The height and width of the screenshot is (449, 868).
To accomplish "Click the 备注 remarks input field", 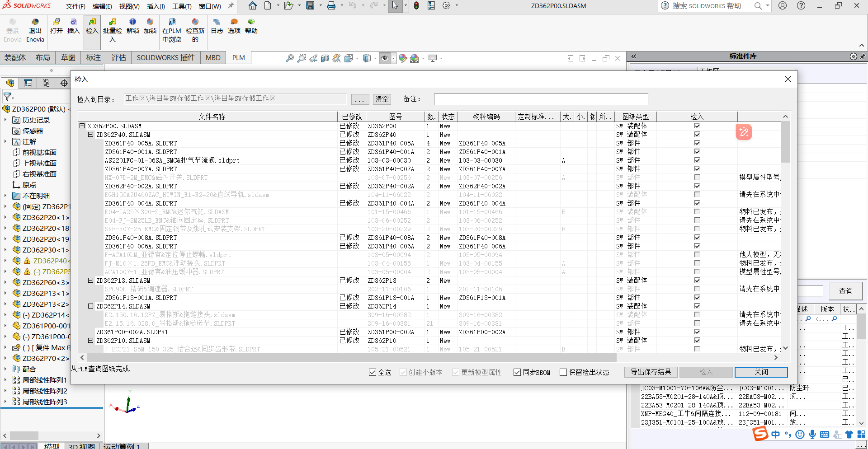I will coord(541,99).
